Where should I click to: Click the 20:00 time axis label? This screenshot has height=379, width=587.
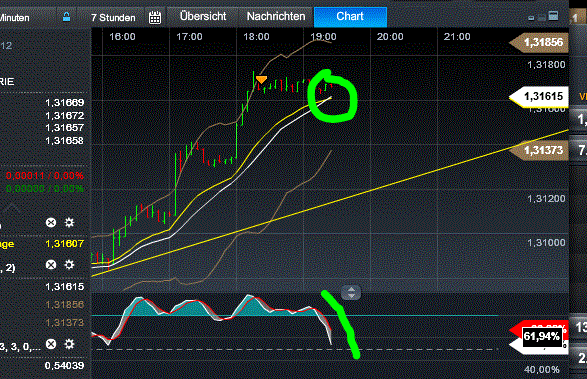[390, 37]
